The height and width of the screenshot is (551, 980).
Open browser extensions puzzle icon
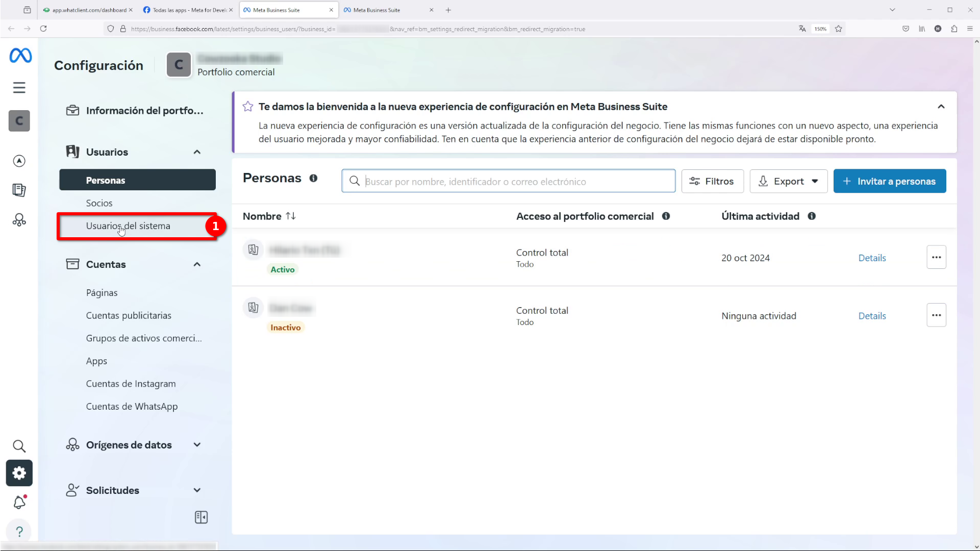(x=954, y=29)
